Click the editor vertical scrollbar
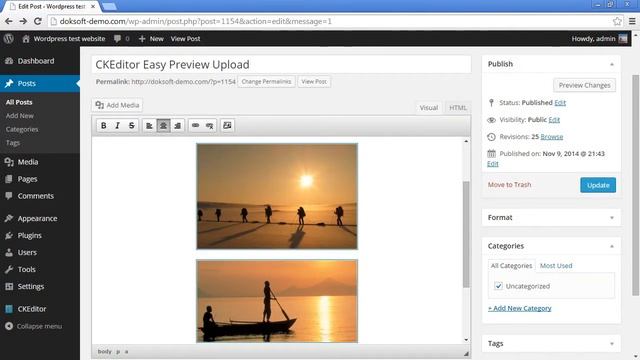The image size is (640, 360). tap(466, 235)
